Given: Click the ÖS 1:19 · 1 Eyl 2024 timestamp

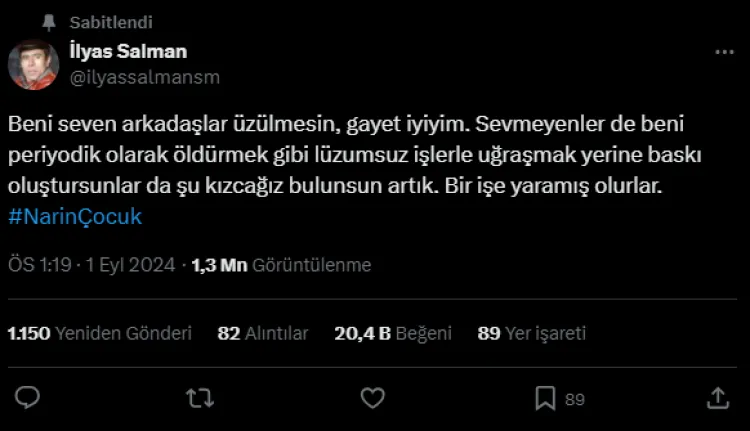Looking at the screenshot, I should pos(92,265).
